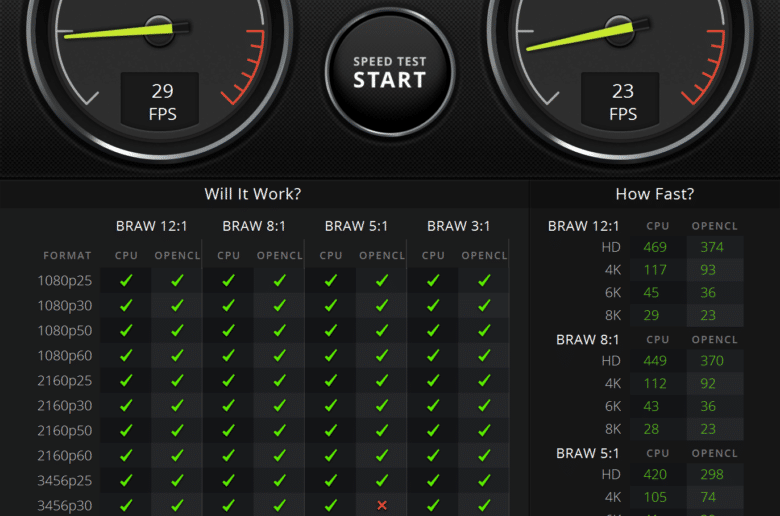The width and height of the screenshot is (780, 516).
Task: Click the 449 HD CPU value
Action: [x=655, y=361]
